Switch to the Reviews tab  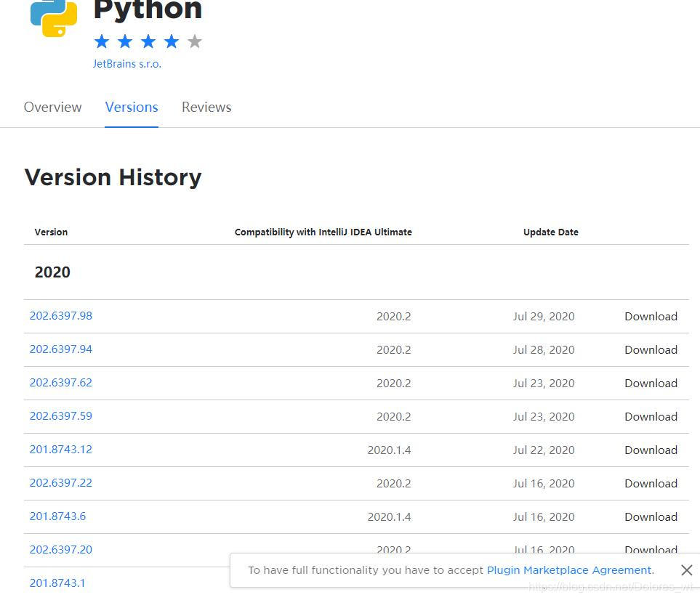coord(206,107)
